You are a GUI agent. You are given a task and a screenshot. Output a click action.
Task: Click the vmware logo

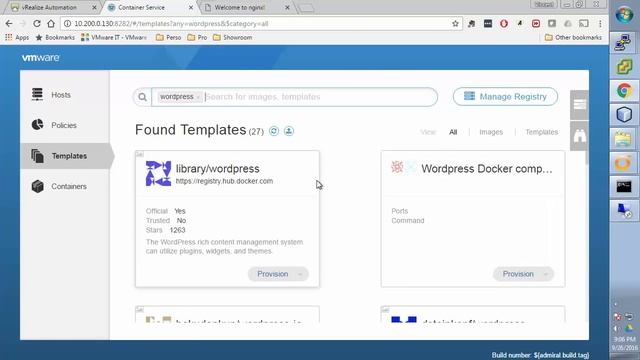pos(40,58)
